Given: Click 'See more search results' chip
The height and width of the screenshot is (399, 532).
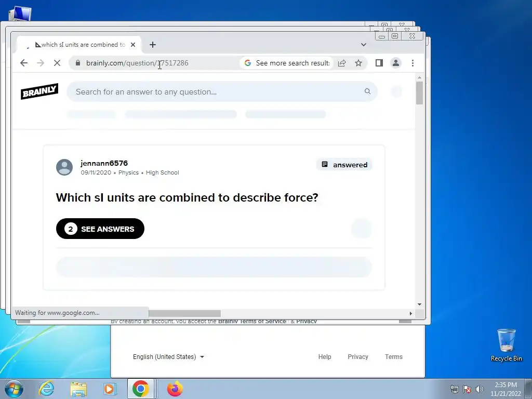Looking at the screenshot, I should [x=287, y=63].
